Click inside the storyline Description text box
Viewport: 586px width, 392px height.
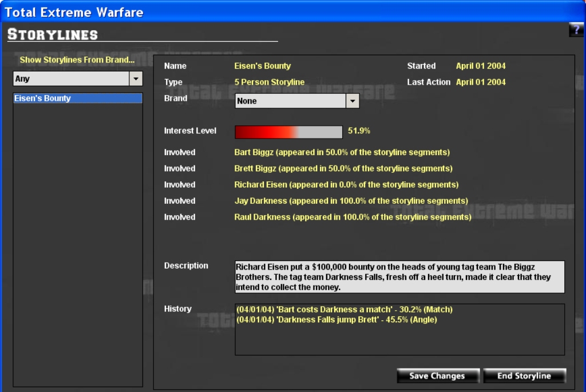tap(399, 277)
